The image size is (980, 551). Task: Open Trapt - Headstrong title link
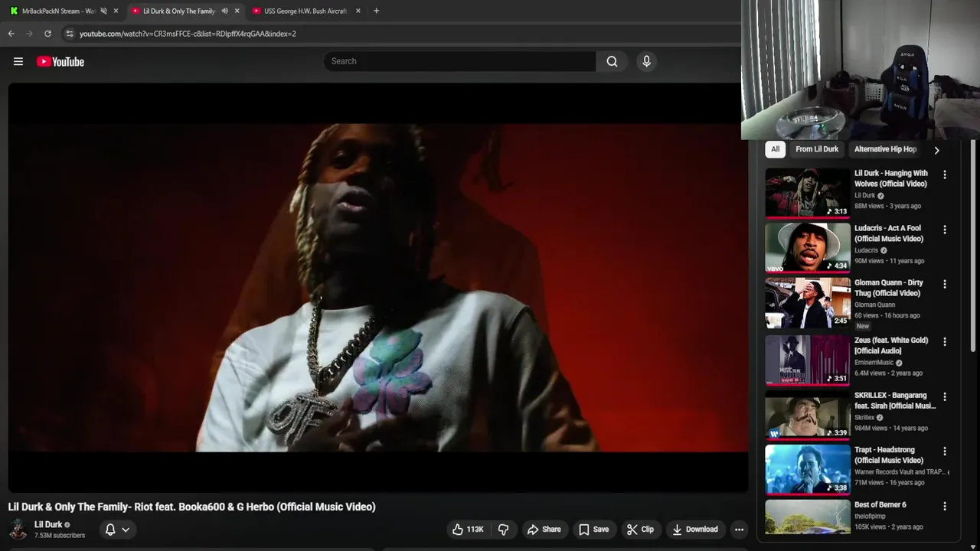(889, 455)
